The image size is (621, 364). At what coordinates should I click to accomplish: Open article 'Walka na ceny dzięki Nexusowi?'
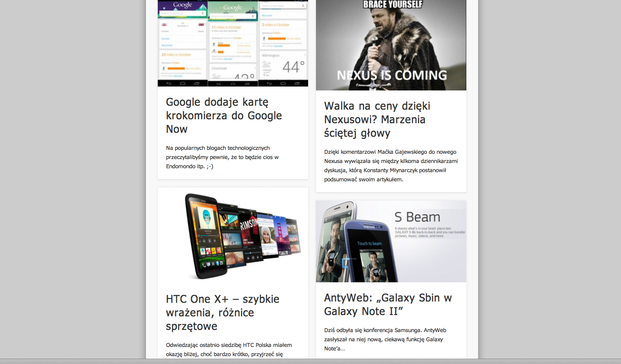(377, 119)
